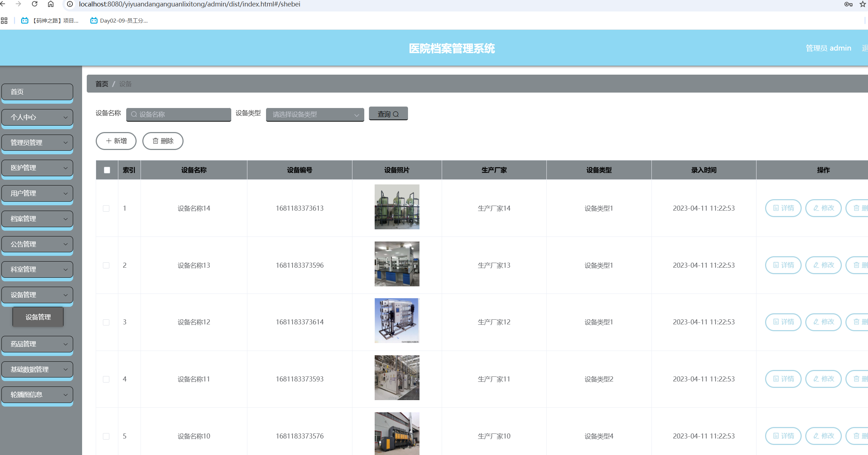Click the 新增 add button

pyautogui.click(x=116, y=141)
